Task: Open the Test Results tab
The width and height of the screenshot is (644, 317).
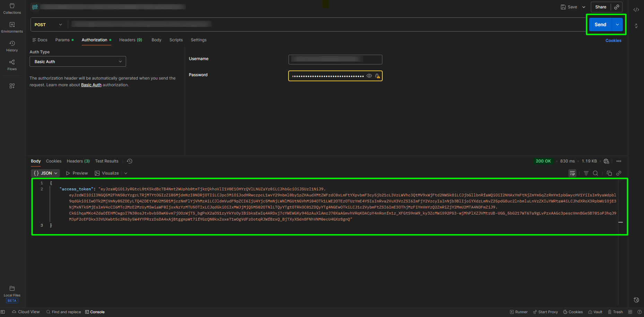Action: click(107, 161)
